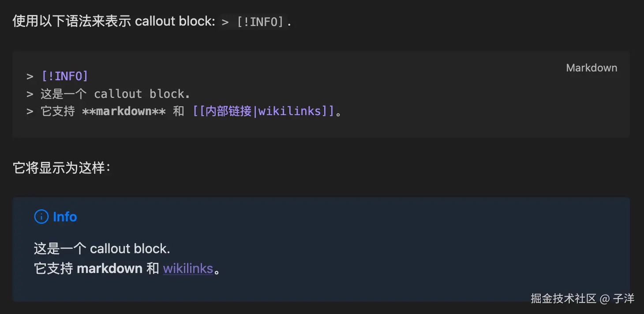Image resolution: width=644 pixels, height=314 pixels.
Task: Click the [[内部链接|wikilinks]] code text
Action: [x=263, y=111]
